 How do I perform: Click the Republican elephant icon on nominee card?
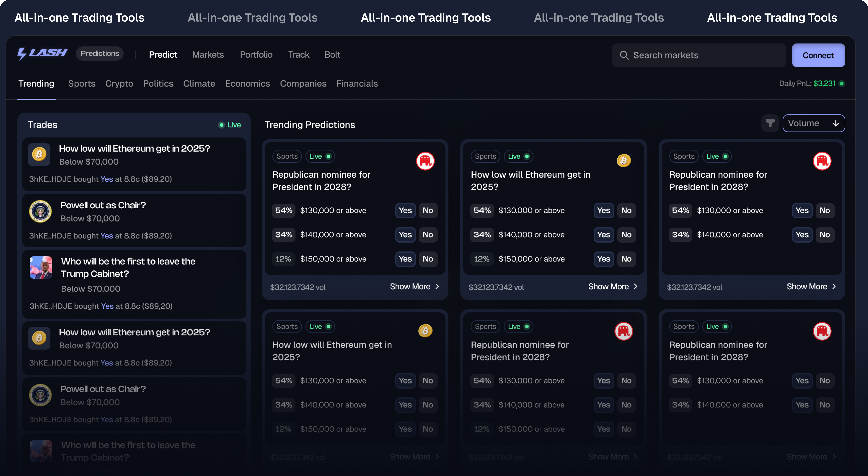point(426,161)
